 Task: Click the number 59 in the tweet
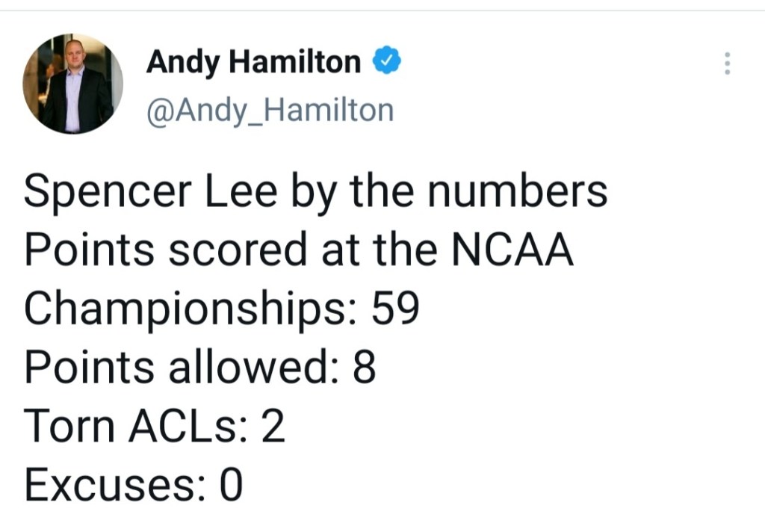click(x=395, y=309)
